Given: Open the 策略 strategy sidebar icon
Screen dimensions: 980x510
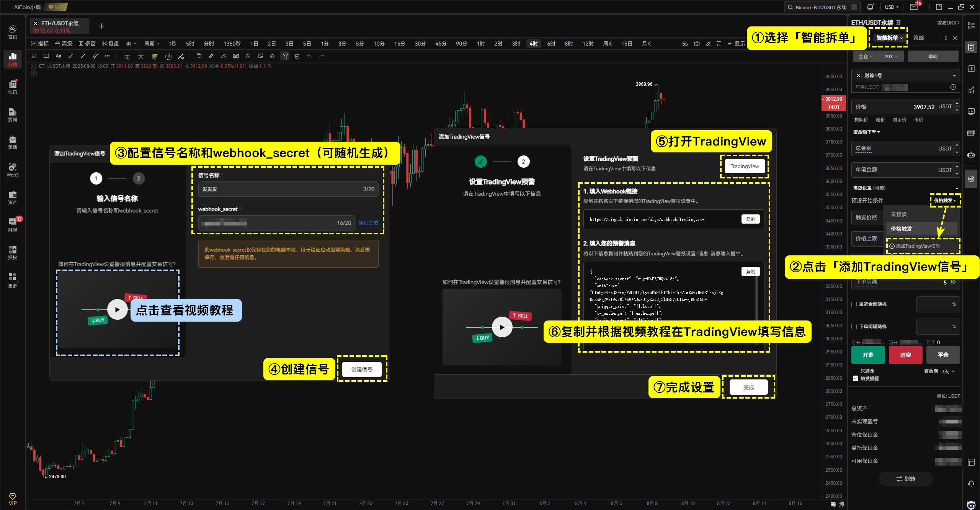Looking at the screenshot, I should [13, 142].
